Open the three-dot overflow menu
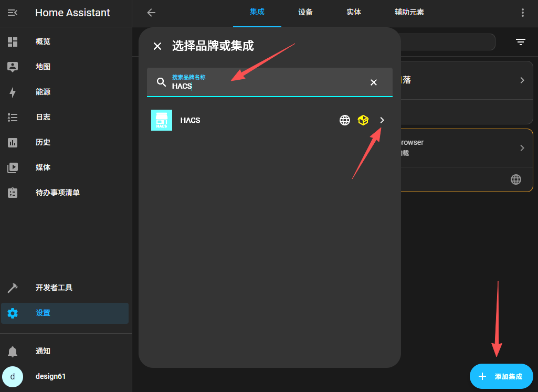The width and height of the screenshot is (538, 392). [x=522, y=13]
